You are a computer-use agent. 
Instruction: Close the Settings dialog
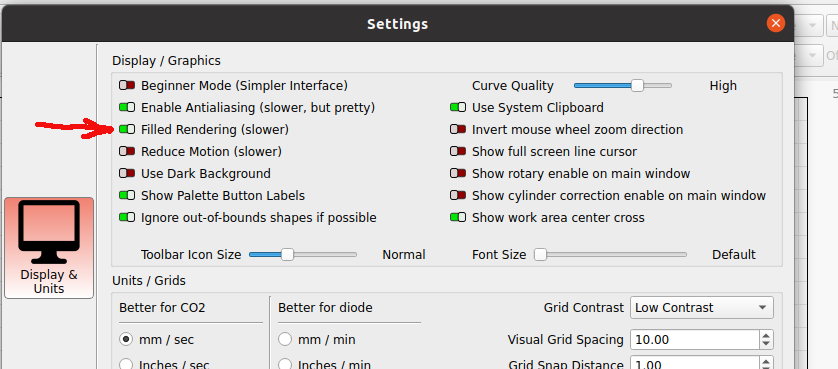[775, 24]
